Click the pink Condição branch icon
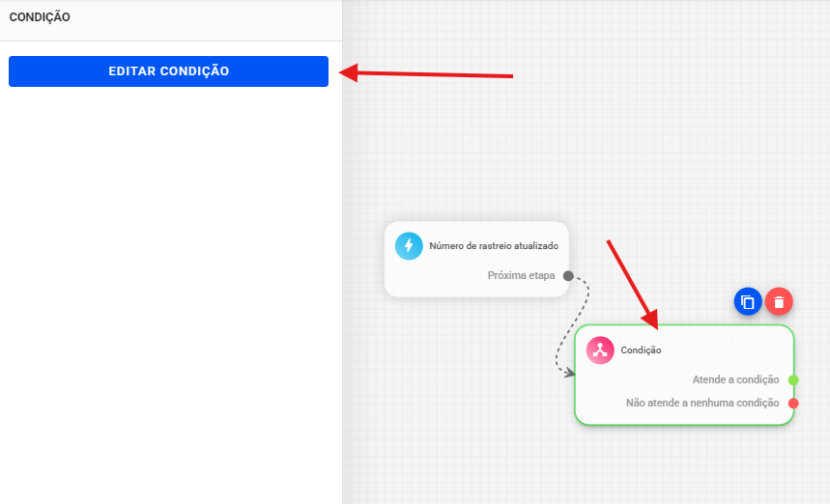 [x=600, y=350]
